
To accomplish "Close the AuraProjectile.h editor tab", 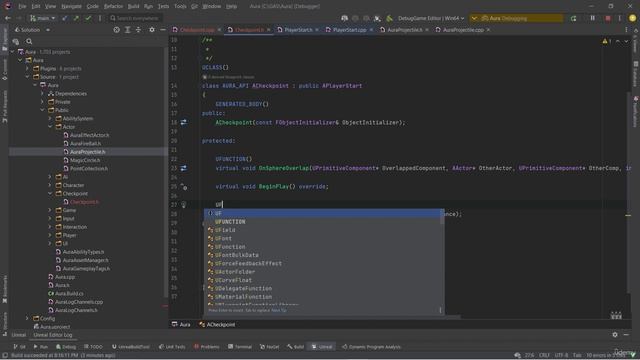I will pos(427,30).
